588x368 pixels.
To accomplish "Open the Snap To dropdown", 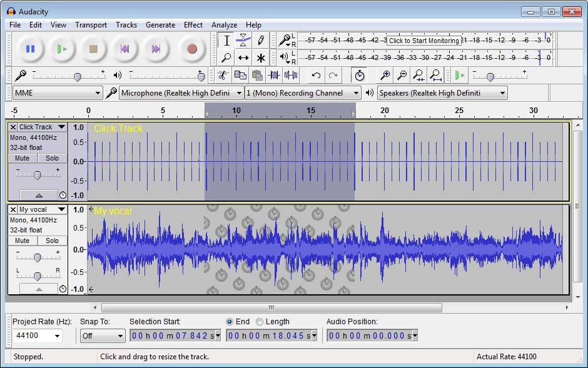I will coord(102,336).
